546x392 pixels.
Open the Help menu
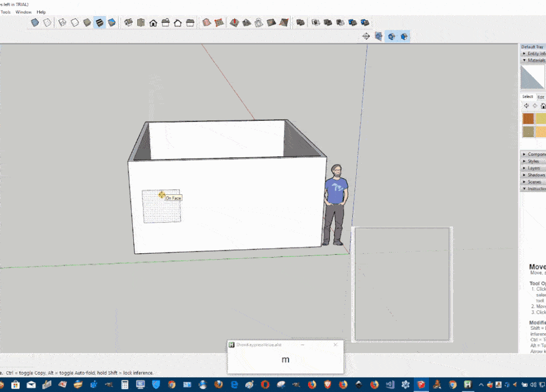pyautogui.click(x=41, y=12)
